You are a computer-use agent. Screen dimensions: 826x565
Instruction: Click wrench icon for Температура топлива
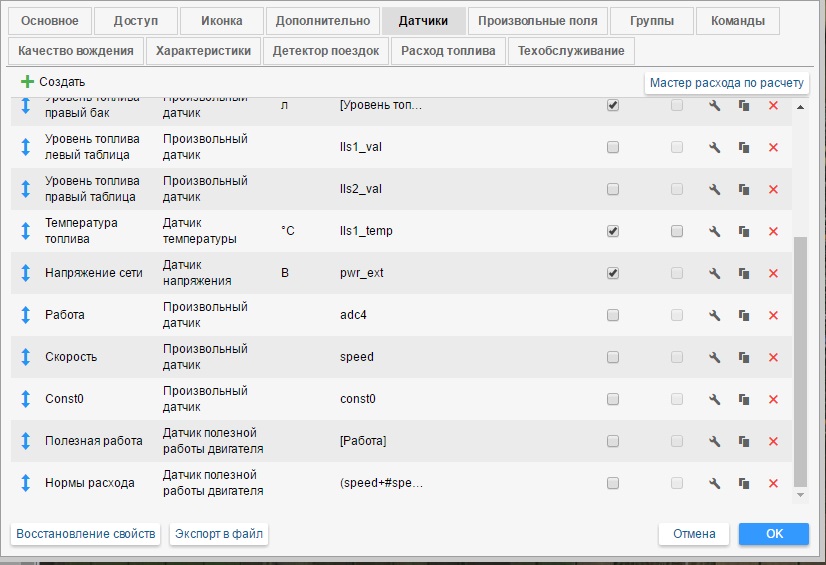(714, 231)
